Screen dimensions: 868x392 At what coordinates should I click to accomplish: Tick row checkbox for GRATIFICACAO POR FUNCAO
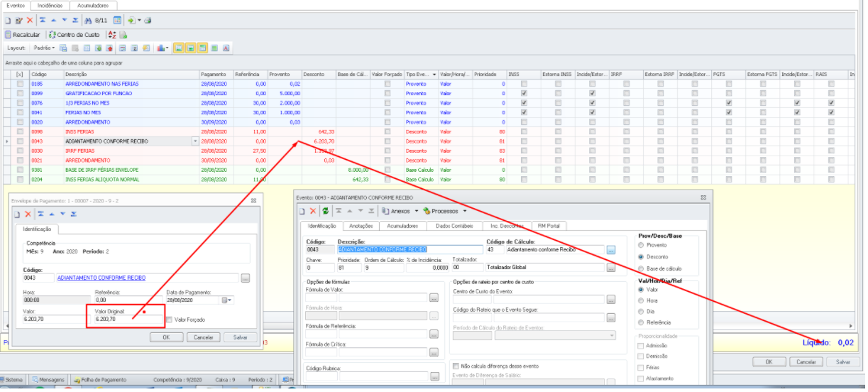(x=20, y=93)
